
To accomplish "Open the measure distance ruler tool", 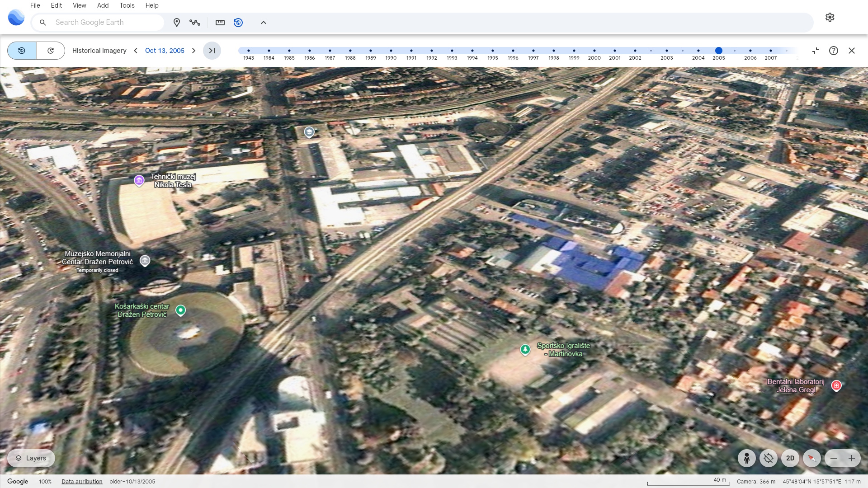I will click(x=220, y=23).
